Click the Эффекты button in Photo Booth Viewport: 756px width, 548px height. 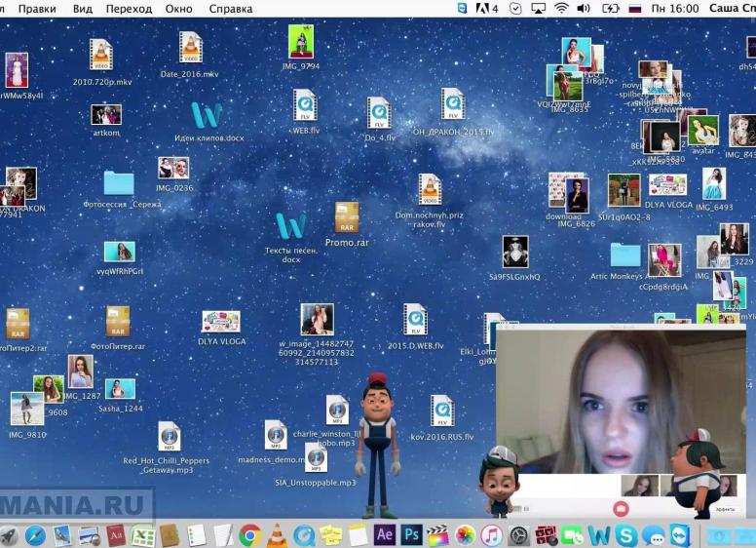point(724,508)
